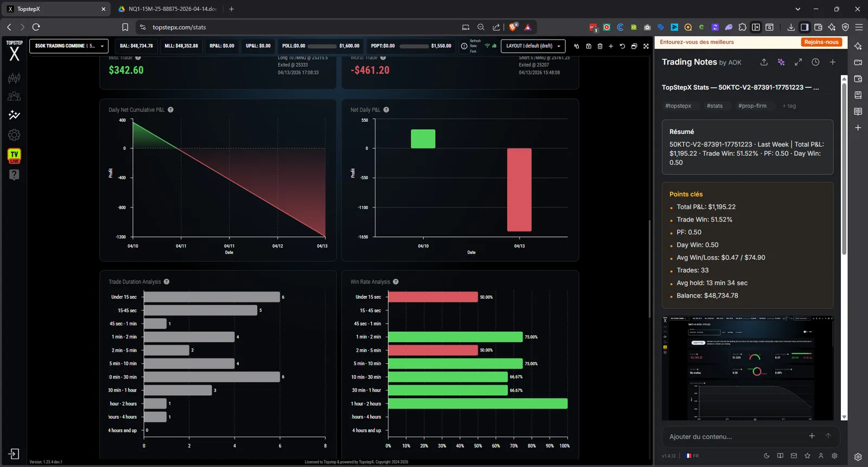
Task: Open the community group icon in sidebar
Action: click(14, 97)
